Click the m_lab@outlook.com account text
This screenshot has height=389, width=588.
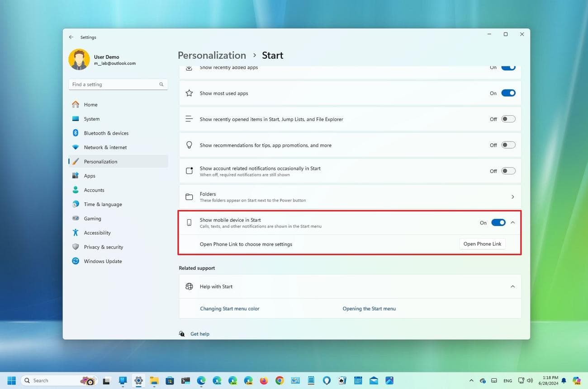(x=115, y=64)
